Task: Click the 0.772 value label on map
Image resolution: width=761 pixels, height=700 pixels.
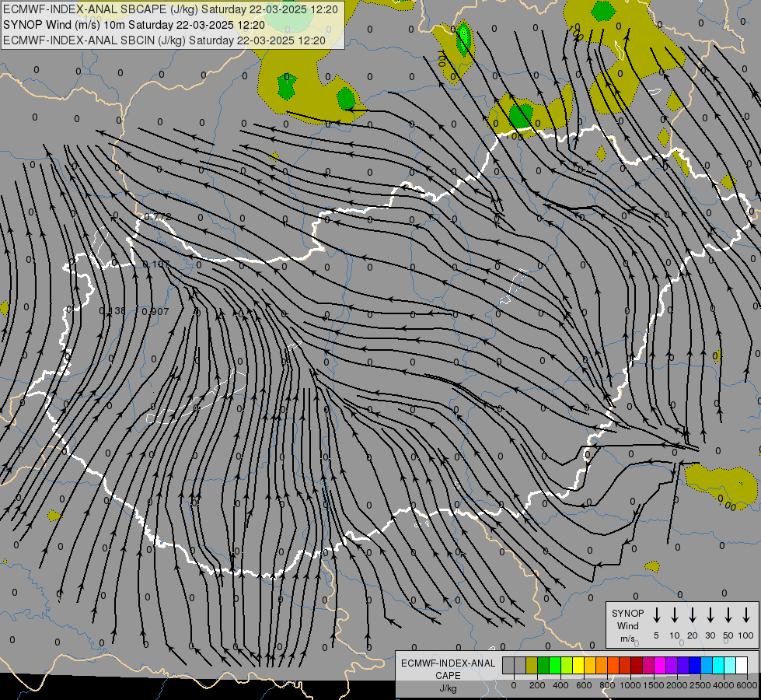Action: coord(158,217)
